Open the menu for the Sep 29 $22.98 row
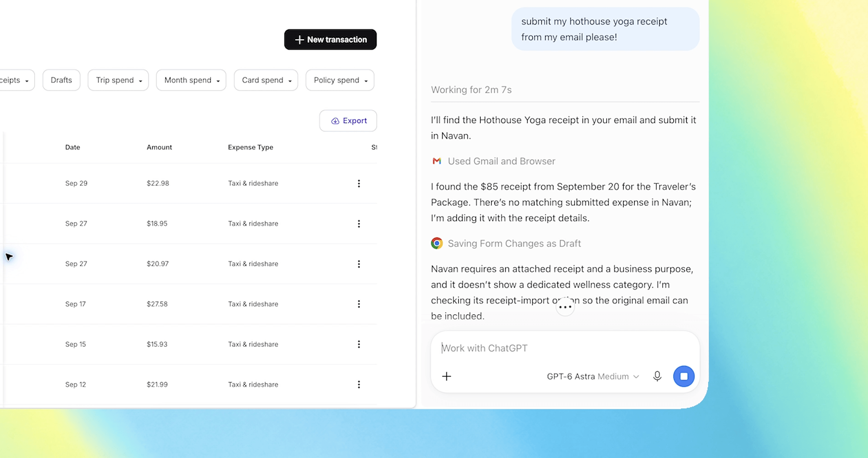 coord(359,184)
